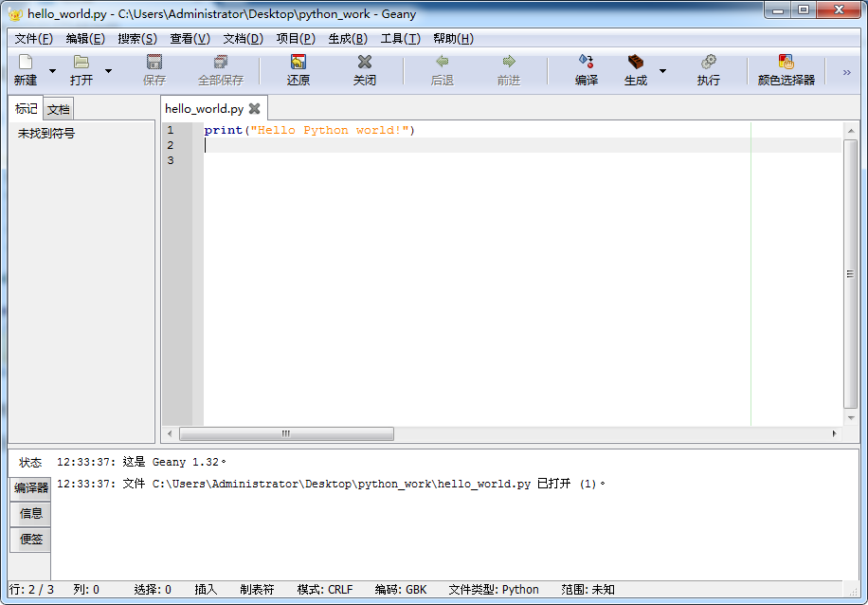The width and height of the screenshot is (868, 605).
Task: Open the 新建 template dropdown arrow
Action: pyautogui.click(x=52, y=71)
